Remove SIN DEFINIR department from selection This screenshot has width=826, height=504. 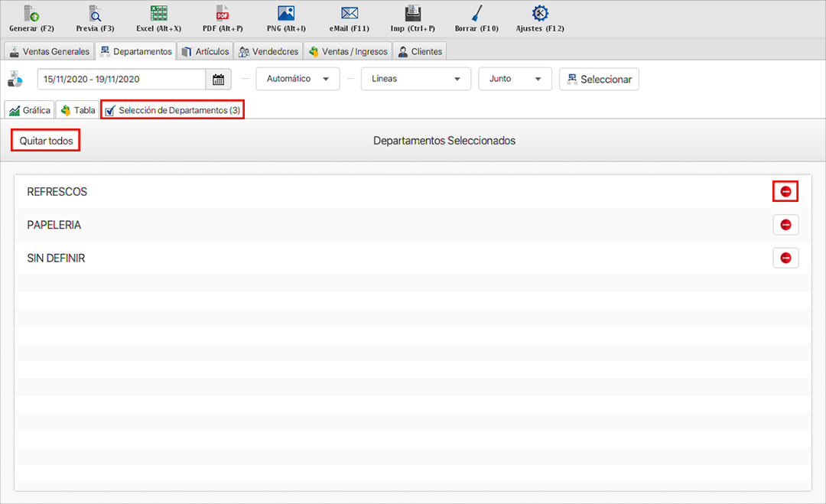[785, 259]
